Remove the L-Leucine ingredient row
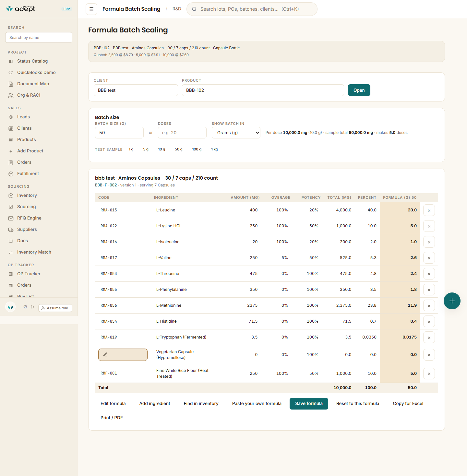Screen dimensions: 467x476 429,210
